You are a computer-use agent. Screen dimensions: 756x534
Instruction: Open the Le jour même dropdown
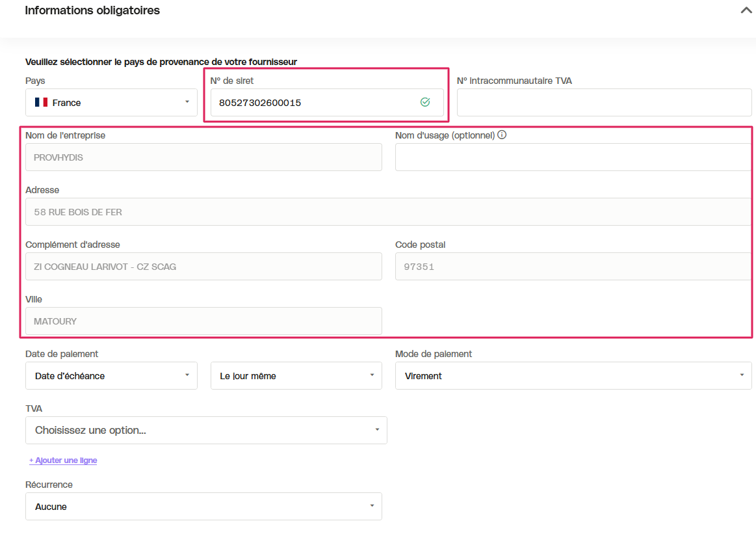[296, 376]
